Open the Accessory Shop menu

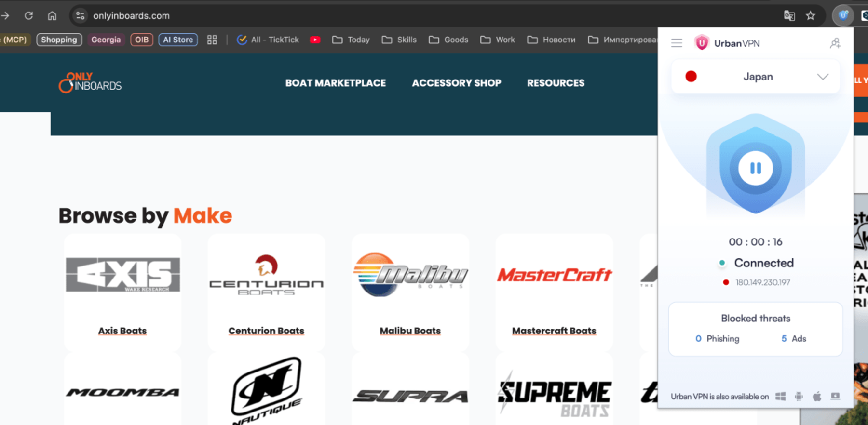click(x=457, y=83)
